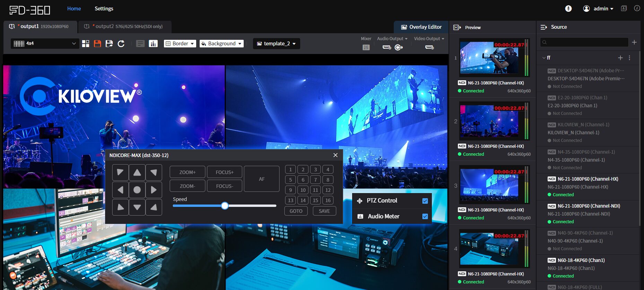The width and height of the screenshot is (644, 290).
Task: Open the Background dropdown
Action: pos(221,44)
